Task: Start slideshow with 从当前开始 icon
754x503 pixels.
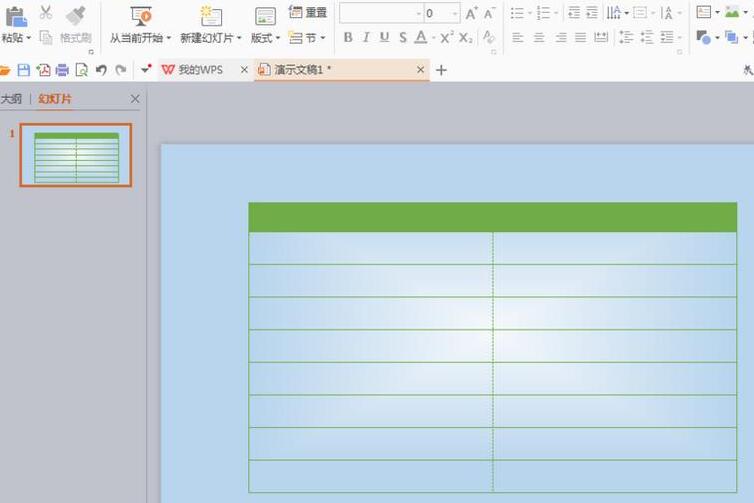Action: click(x=141, y=16)
